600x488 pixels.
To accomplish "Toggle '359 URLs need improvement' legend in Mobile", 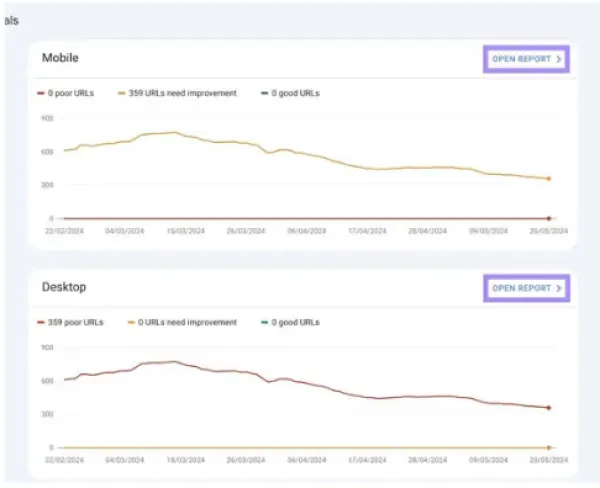I will 177,93.
